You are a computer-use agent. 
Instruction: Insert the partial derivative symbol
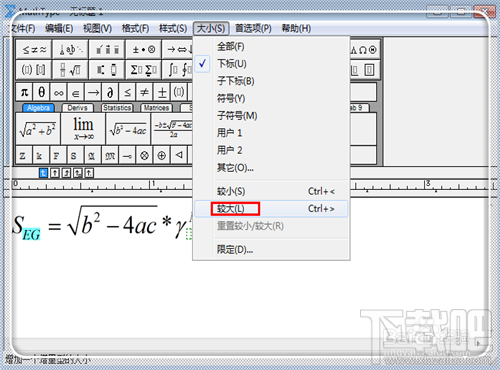110,92
